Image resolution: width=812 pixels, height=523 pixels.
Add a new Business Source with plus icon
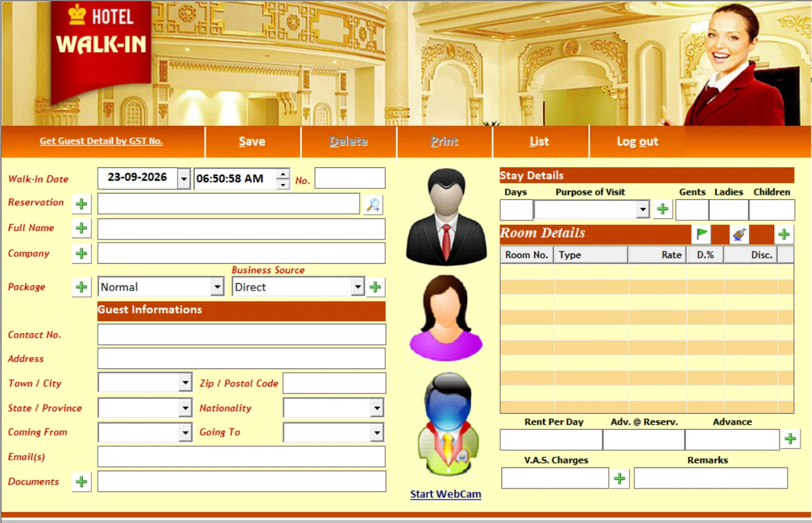tap(376, 287)
